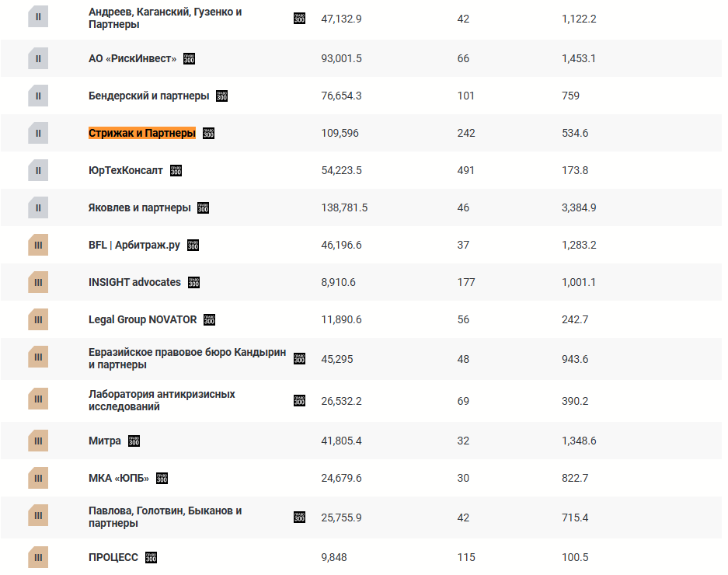The width and height of the screenshot is (728, 575).
Task: Click the revenue value 138,781.5
Action: click(344, 207)
